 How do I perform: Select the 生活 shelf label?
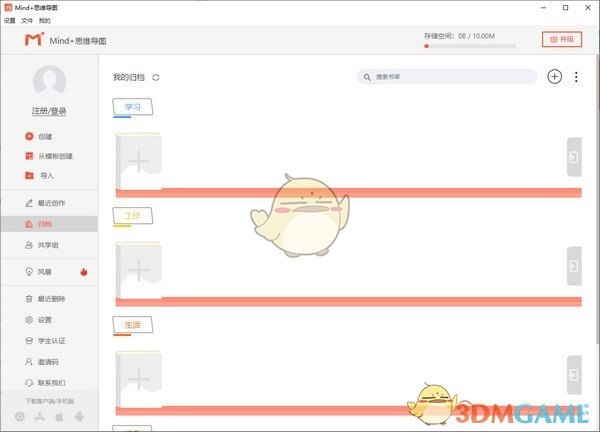[x=132, y=325]
